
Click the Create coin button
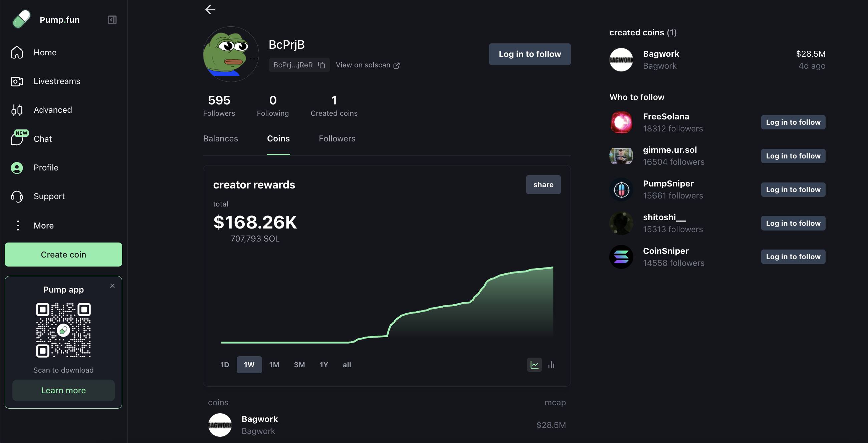(63, 255)
